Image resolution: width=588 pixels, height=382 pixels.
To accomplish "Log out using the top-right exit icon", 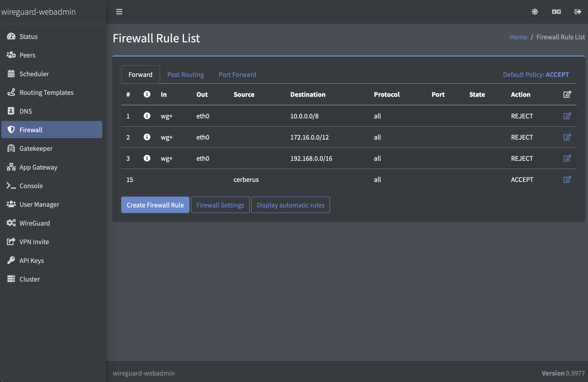I will (578, 12).
